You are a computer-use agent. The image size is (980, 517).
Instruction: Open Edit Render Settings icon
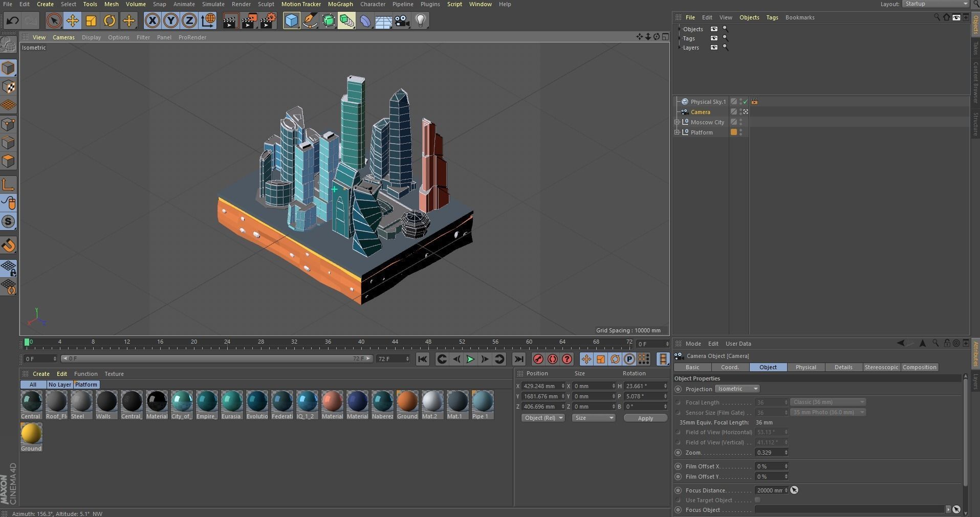[x=268, y=21]
